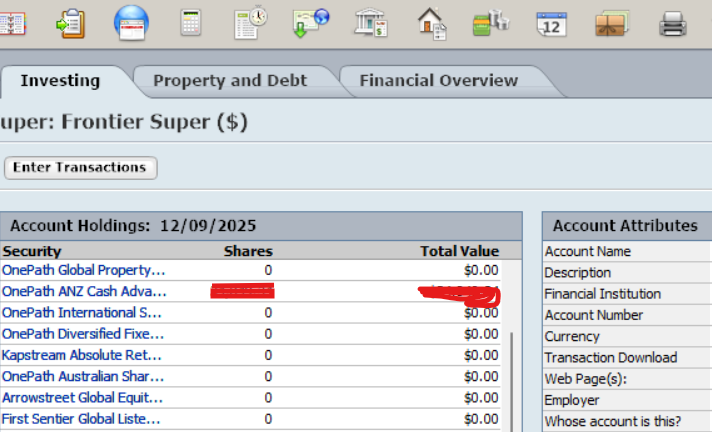Select Whose account is this? row
The width and height of the screenshot is (712, 432).
coord(627,421)
